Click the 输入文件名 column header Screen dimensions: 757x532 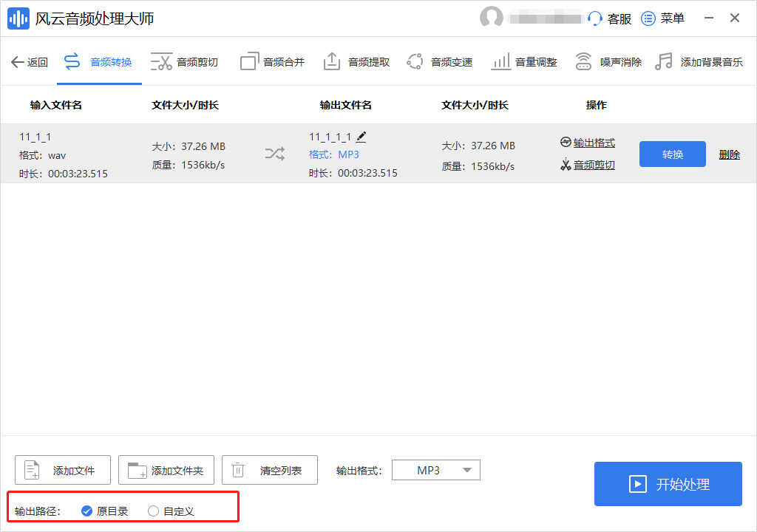56,105
